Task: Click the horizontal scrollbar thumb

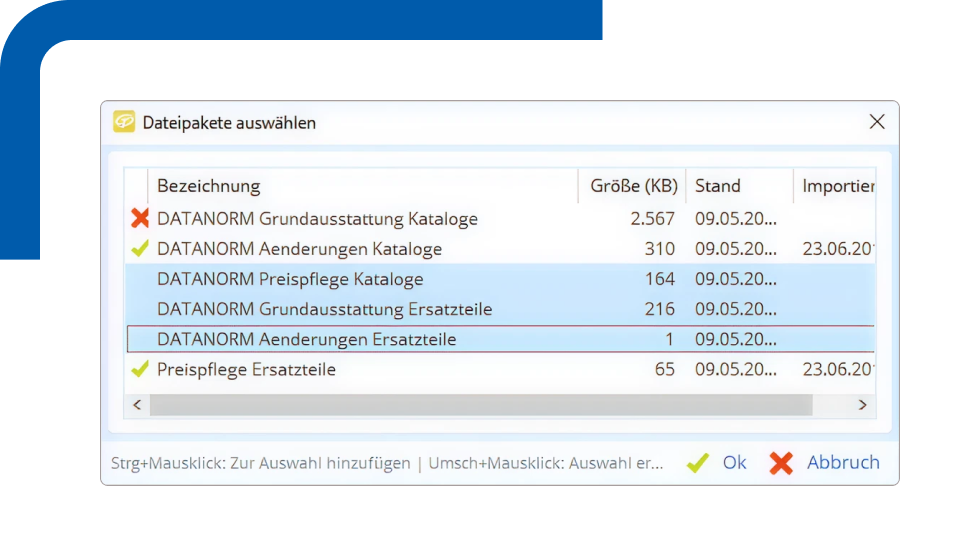Action: [480, 405]
